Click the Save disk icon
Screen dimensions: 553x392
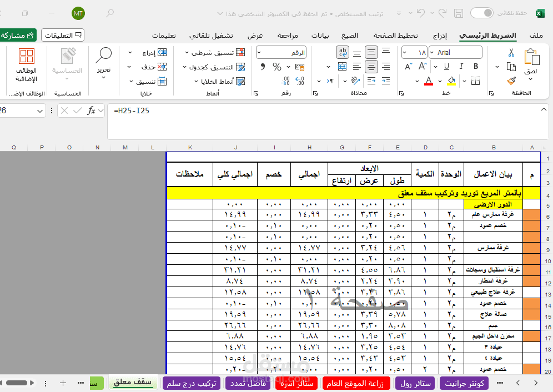click(x=459, y=13)
